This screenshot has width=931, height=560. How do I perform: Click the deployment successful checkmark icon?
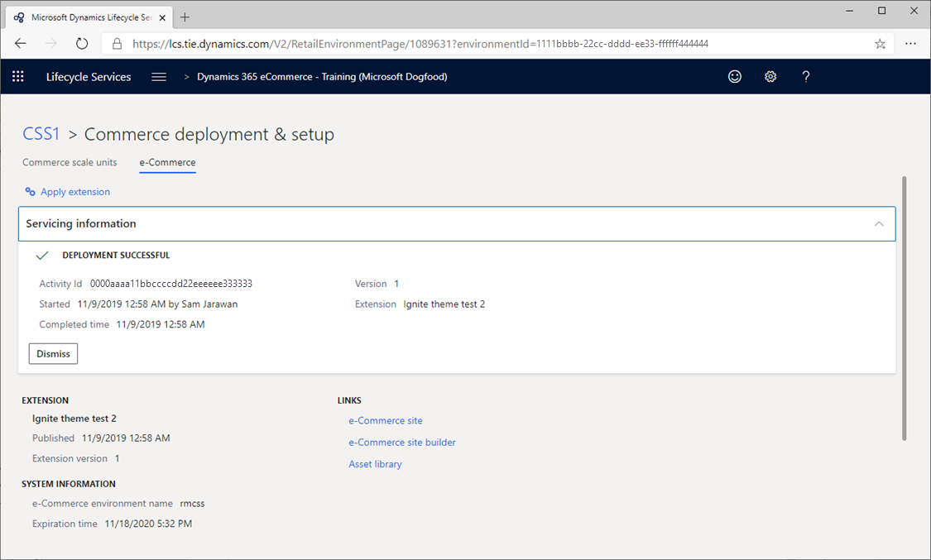pos(42,255)
